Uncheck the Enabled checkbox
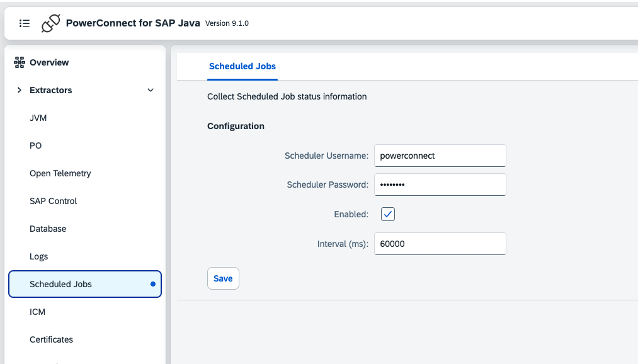Image resolution: width=638 pixels, height=364 pixels. (388, 214)
